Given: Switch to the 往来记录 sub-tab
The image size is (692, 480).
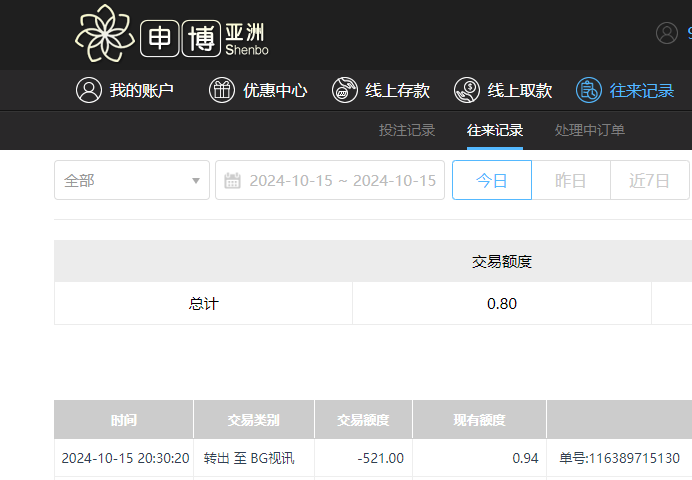Looking at the screenshot, I should point(495,130).
